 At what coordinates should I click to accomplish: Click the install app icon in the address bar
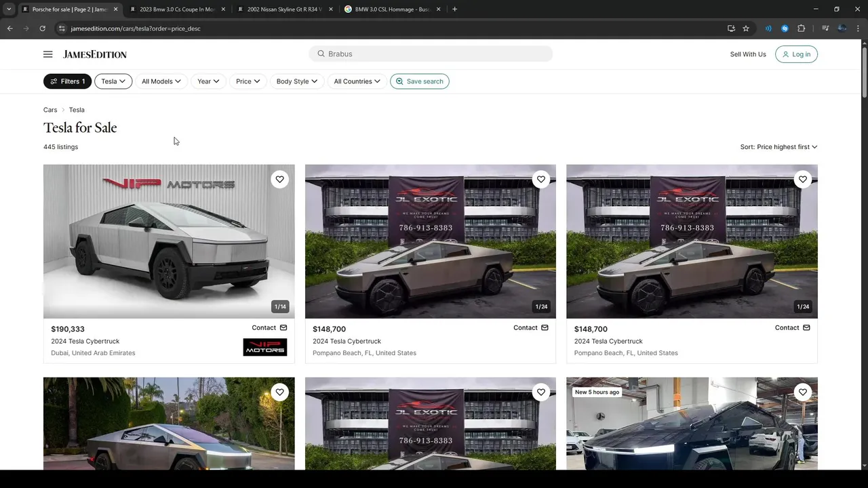click(x=731, y=28)
